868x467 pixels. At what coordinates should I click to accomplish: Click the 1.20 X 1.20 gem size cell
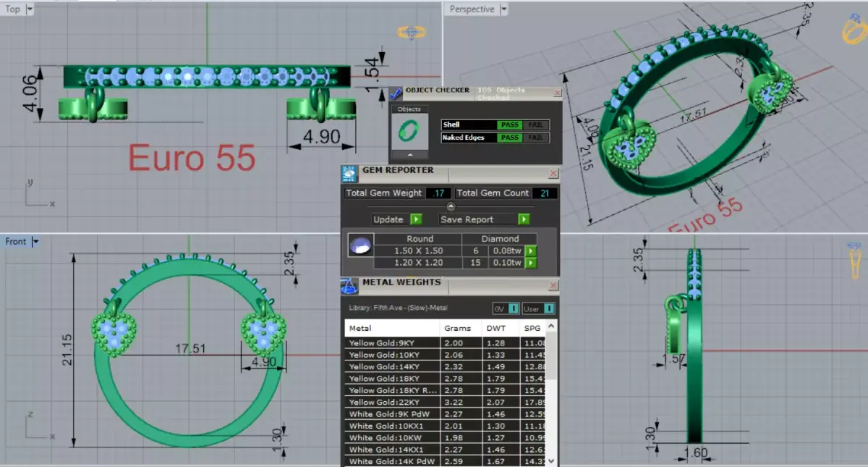pyautogui.click(x=417, y=263)
